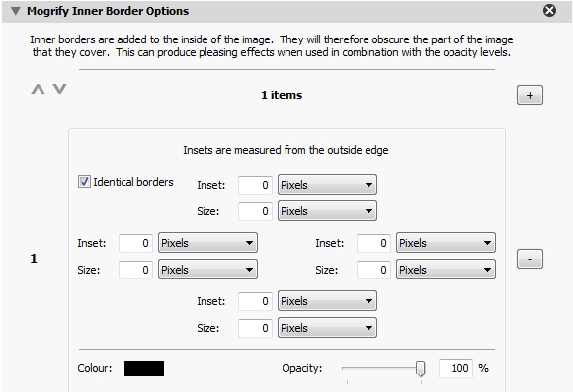
Task: Open the black Colour swatch picker
Action: point(144,368)
